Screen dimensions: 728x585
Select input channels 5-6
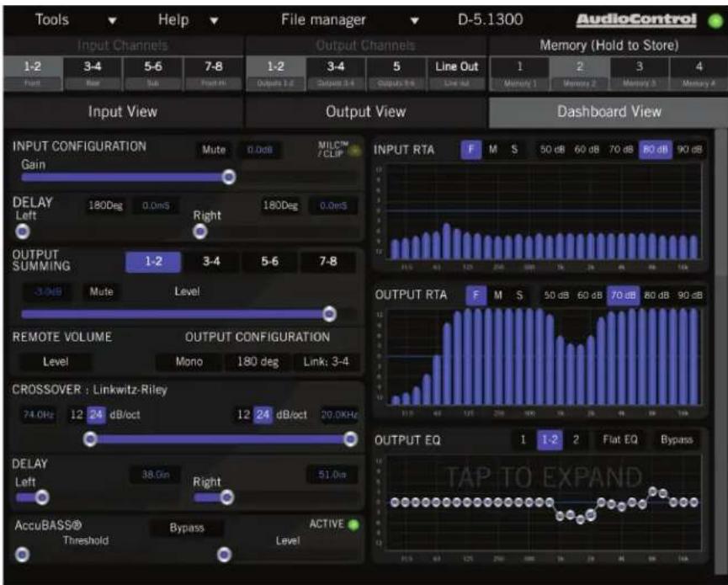152,74
